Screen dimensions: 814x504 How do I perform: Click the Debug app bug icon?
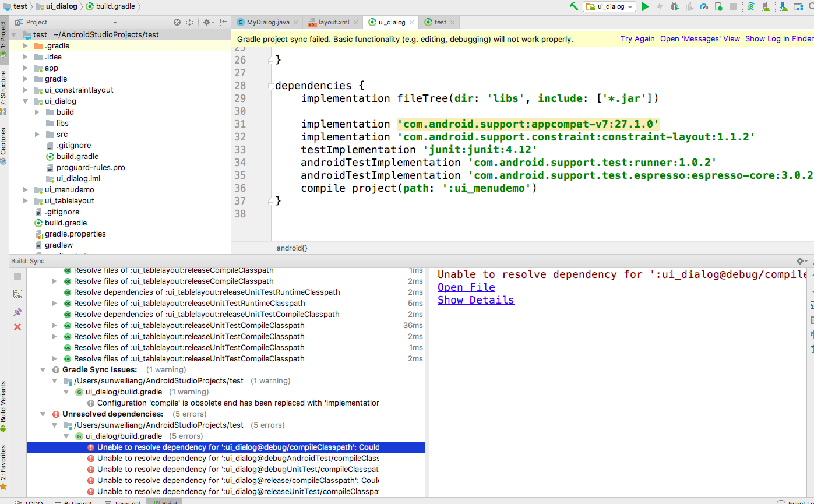674,6
